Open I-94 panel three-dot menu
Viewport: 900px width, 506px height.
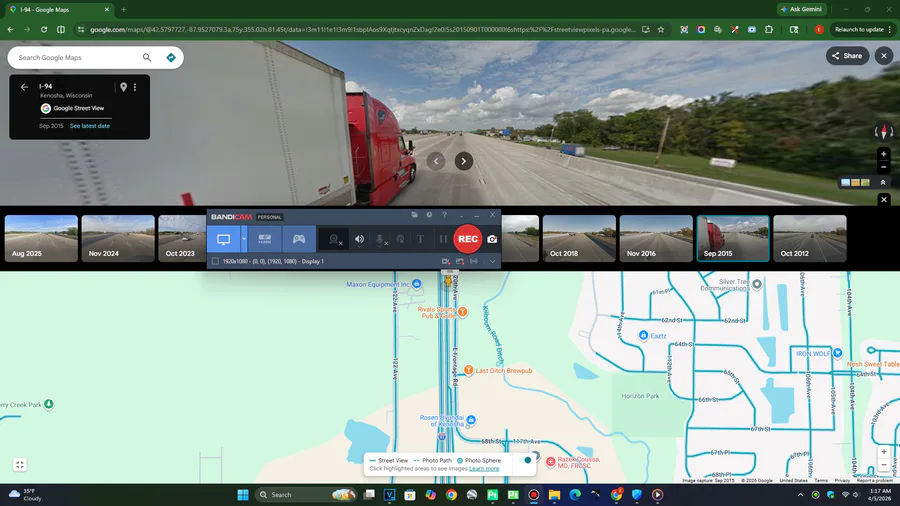pyautogui.click(x=135, y=87)
